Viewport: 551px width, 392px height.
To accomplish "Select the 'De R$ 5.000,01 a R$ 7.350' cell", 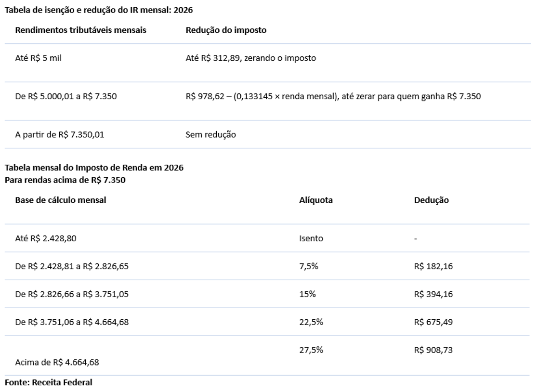I will tap(66, 96).
